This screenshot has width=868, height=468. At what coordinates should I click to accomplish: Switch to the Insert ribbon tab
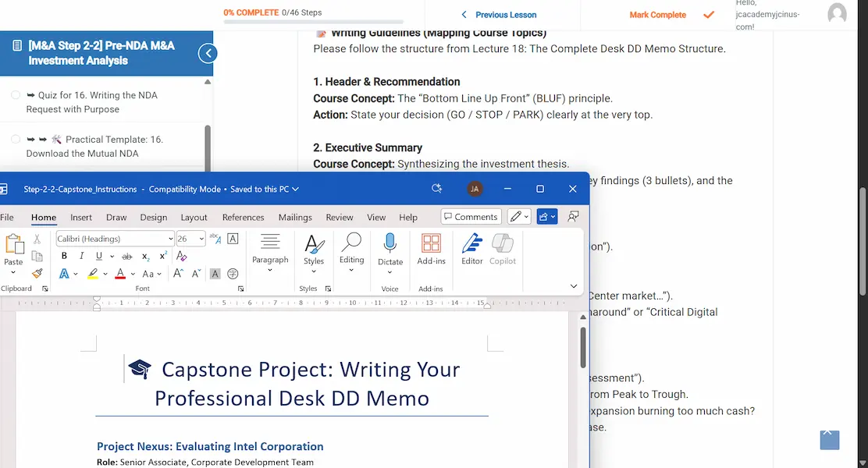pos(81,218)
